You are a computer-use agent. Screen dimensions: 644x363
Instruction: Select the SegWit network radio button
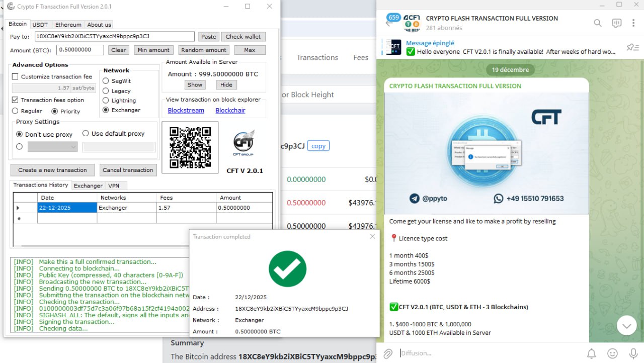click(106, 81)
